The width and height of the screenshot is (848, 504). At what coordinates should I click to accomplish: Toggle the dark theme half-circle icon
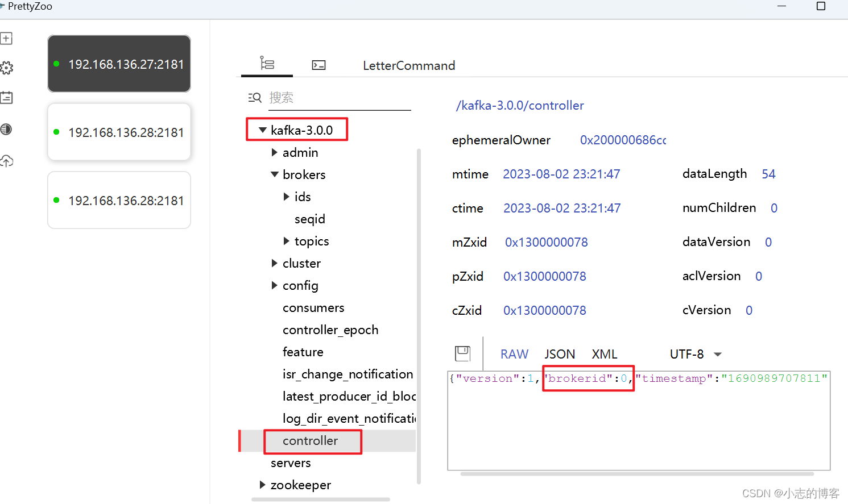pos(6,129)
